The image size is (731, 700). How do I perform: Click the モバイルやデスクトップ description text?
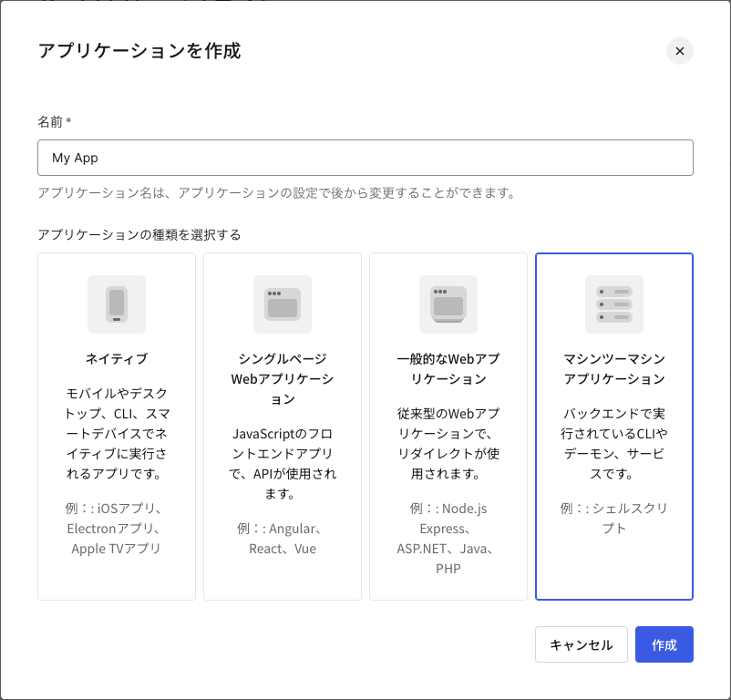117,434
